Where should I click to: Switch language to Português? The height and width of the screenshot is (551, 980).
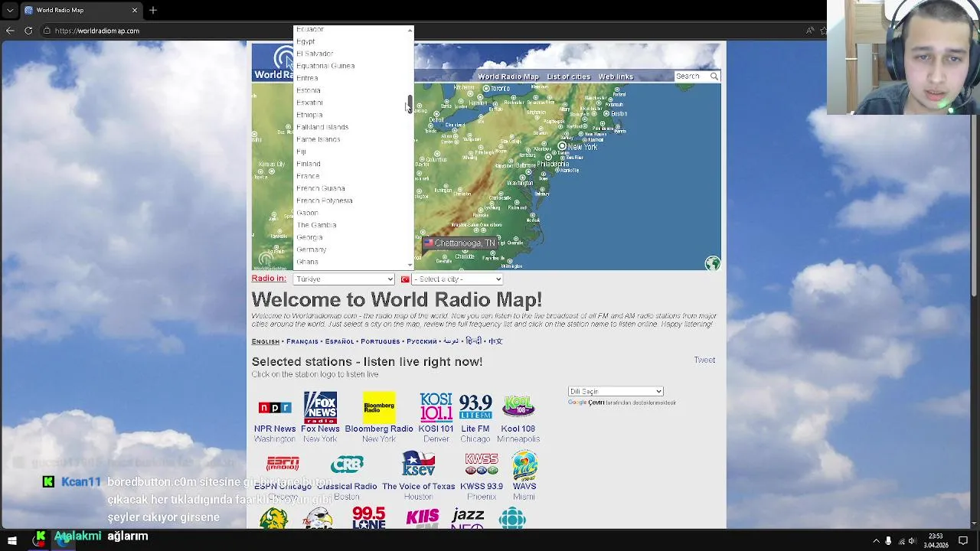coord(381,341)
